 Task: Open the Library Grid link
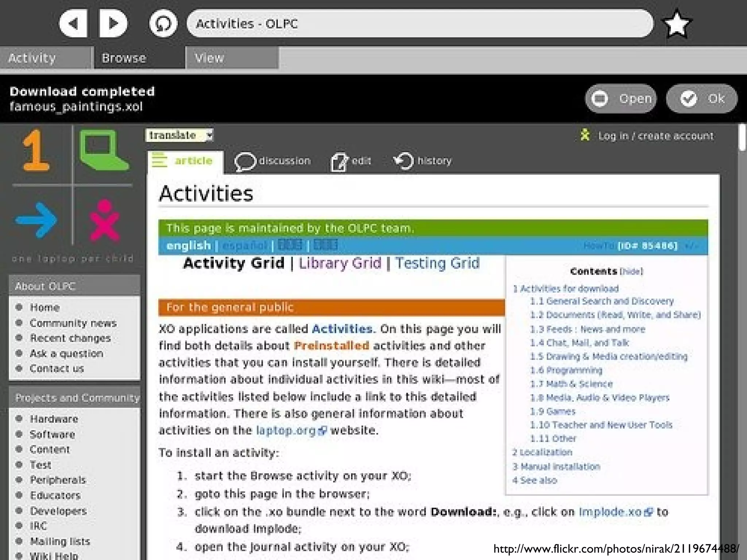click(x=340, y=263)
